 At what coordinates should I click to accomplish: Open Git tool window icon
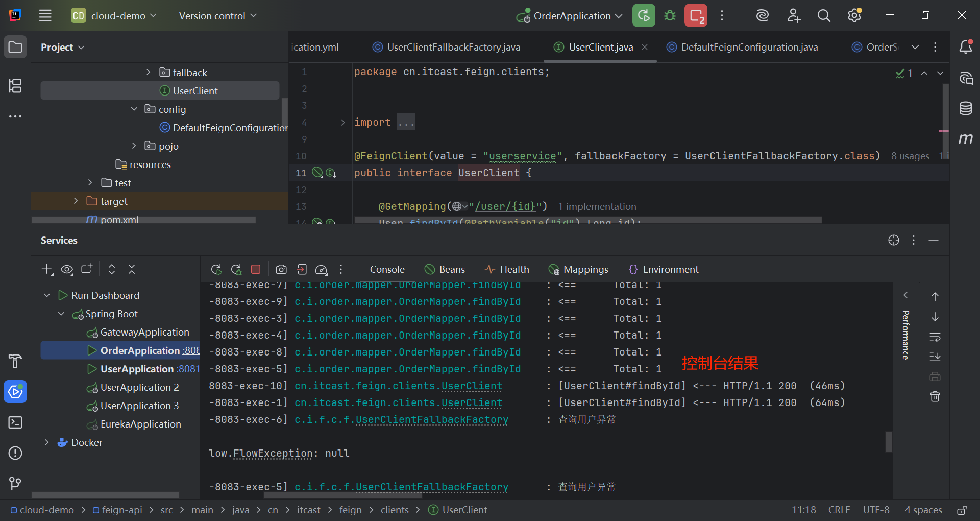15,483
